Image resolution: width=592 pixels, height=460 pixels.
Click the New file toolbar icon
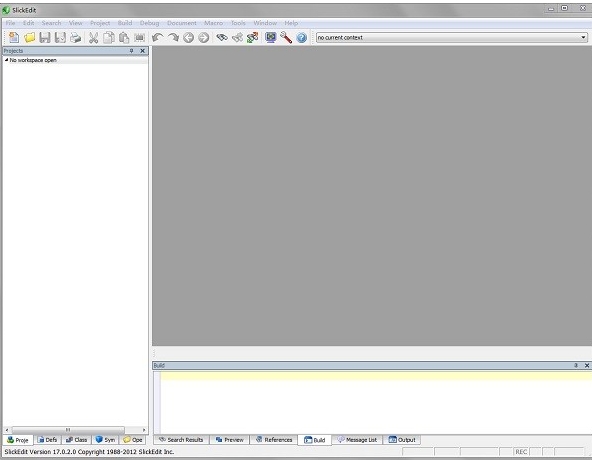[14, 37]
